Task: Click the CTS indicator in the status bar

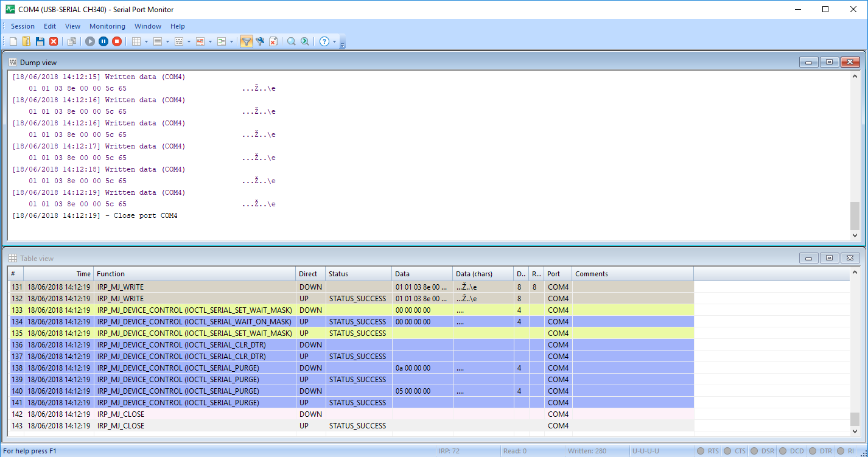Action: pos(735,451)
